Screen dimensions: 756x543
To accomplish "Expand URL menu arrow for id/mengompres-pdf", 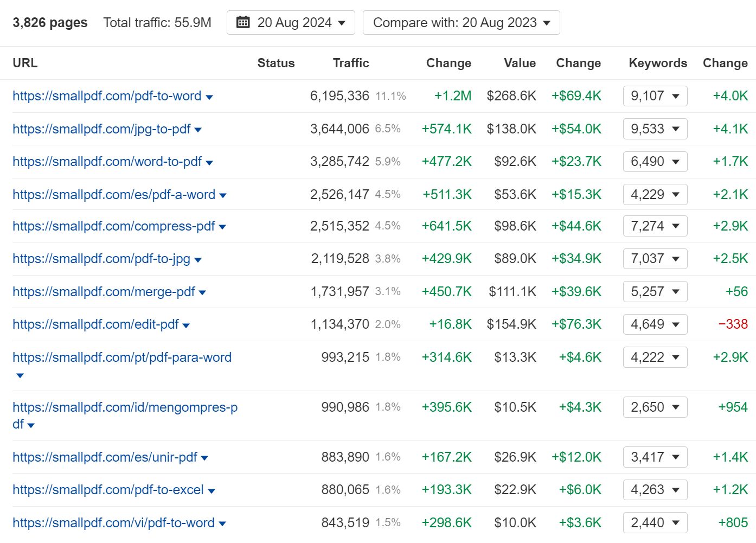I will coord(31,425).
